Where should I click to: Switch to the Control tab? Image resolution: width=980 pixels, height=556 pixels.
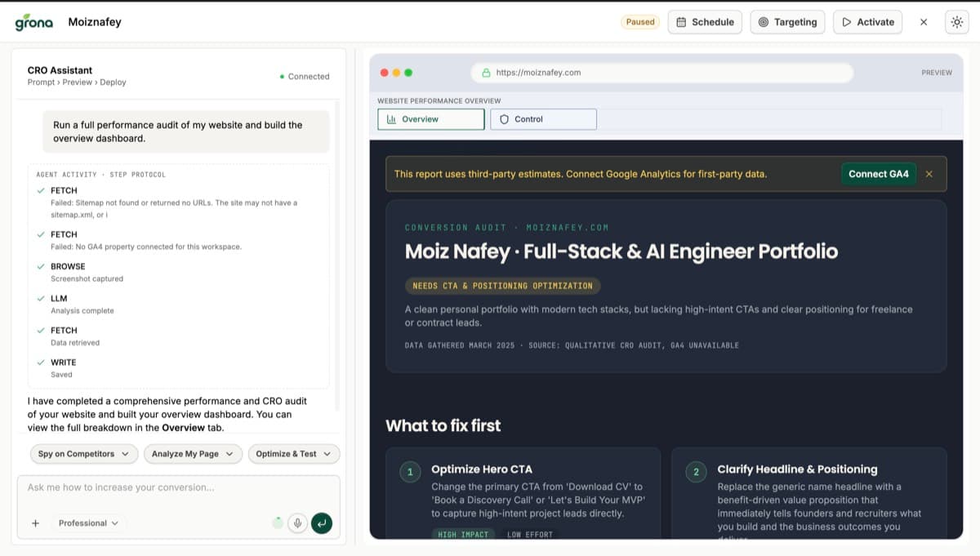click(x=543, y=119)
